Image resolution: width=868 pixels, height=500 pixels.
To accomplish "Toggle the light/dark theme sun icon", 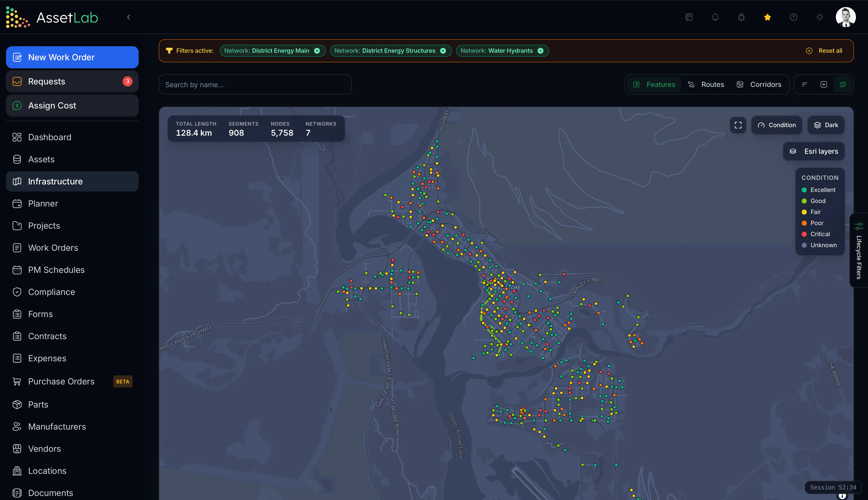I will [820, 17].
